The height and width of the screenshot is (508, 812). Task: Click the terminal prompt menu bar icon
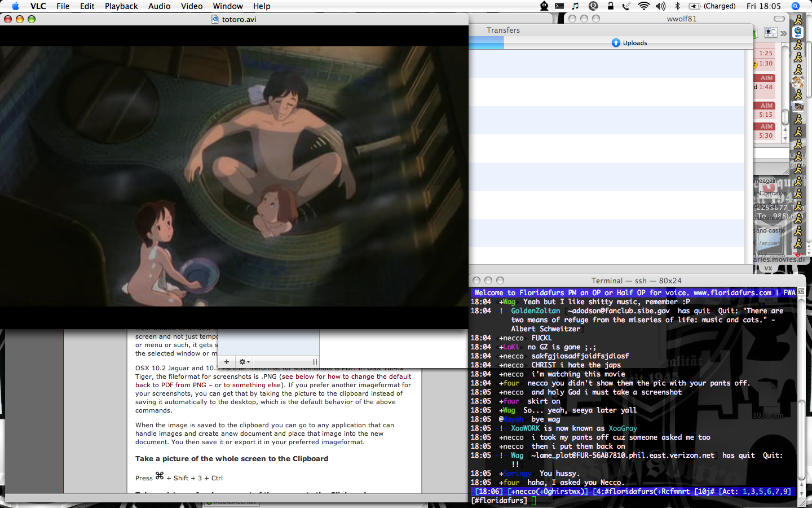(x=559, y=6)
